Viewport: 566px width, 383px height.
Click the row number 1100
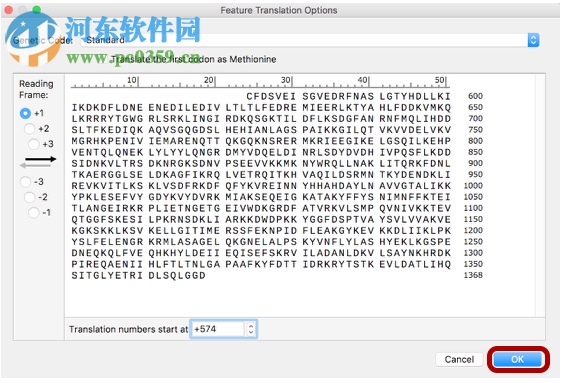pyautogui.click(x=473, y=208)
